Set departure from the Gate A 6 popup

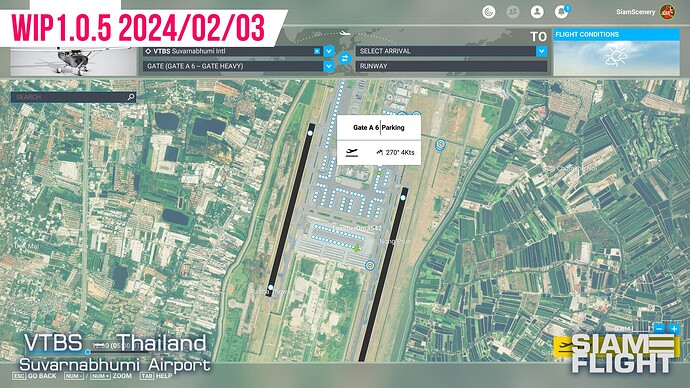(x=352, y=153)
